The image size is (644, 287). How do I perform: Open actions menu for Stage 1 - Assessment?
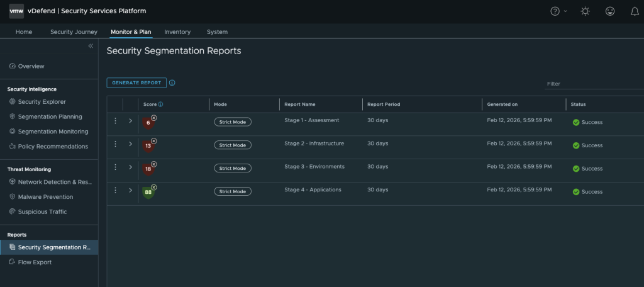click(x=115, y=121)
